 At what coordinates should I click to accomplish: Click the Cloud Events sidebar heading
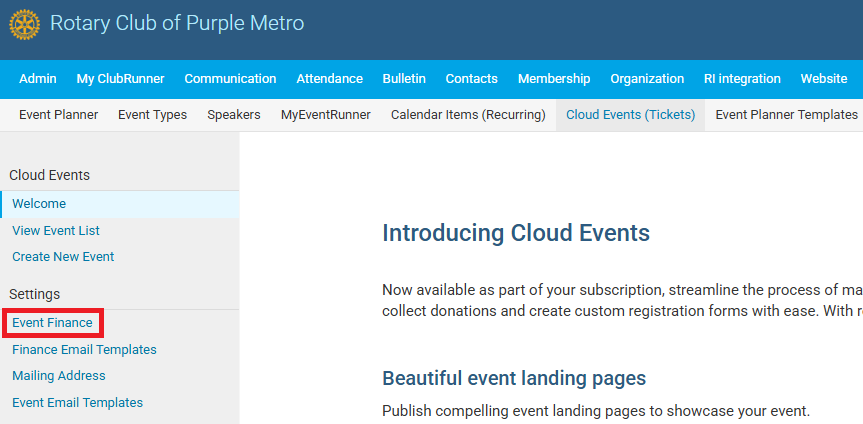point(50,175)
